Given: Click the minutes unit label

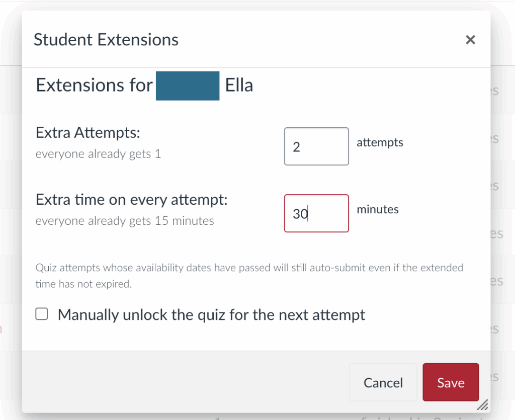Looking at the screenshot, I should [377, 209].
